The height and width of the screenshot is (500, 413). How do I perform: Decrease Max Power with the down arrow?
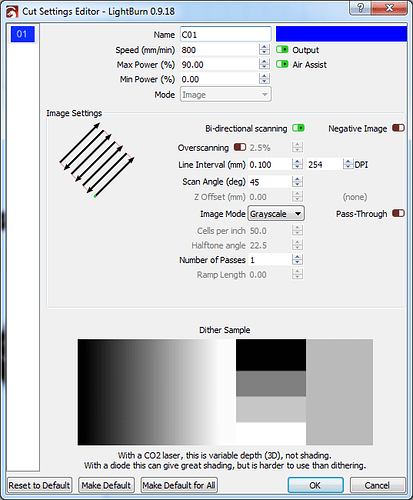(264, 67)
